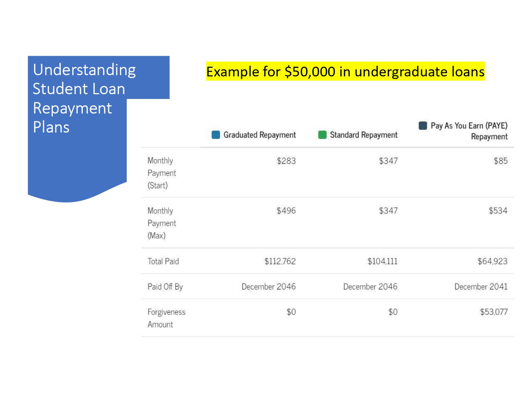Viewport: 532px width, 411px height.
Task: Select the Monthly Payment (Start) row label
Action: 162,173
